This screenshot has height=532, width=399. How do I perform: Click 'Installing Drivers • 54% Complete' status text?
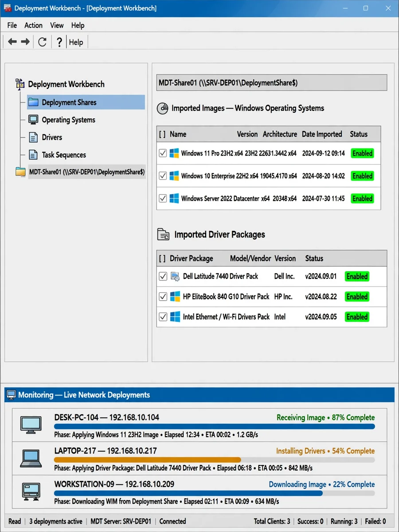pos(325,451)
